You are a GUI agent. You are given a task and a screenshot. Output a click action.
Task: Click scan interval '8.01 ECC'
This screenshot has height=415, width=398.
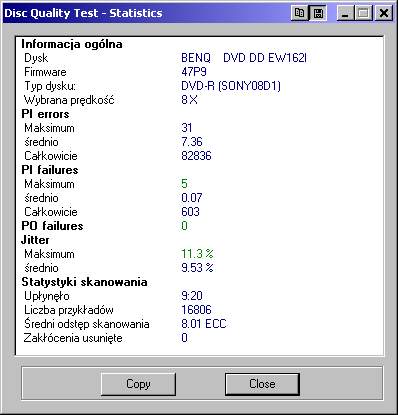pos(204,324)
